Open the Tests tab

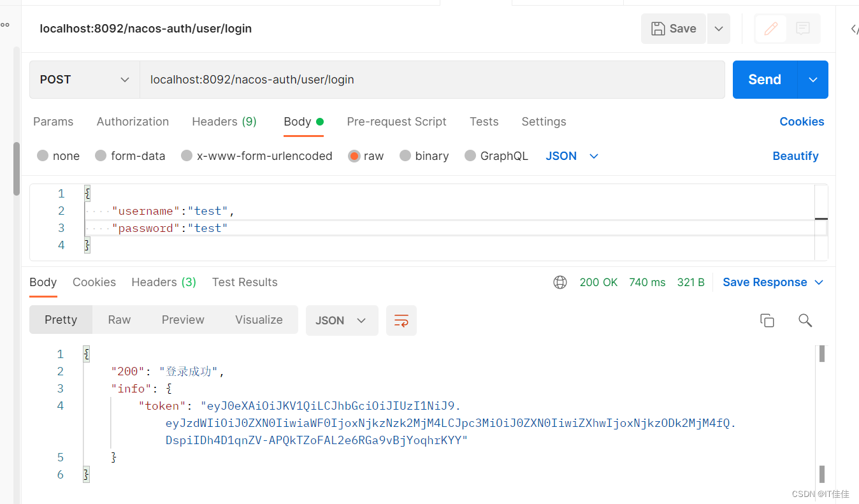coord(484,122)
